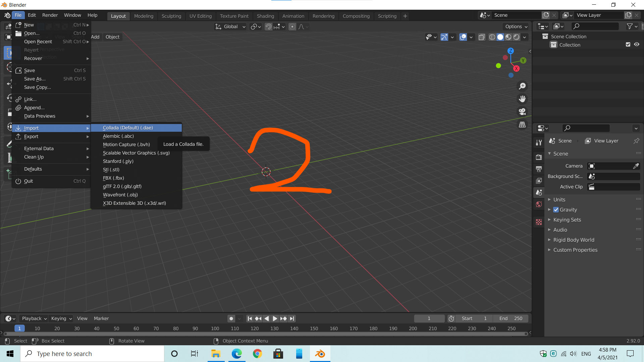
Task: Uncheck the Collection exclude checkbox
Action: (628, 45)
